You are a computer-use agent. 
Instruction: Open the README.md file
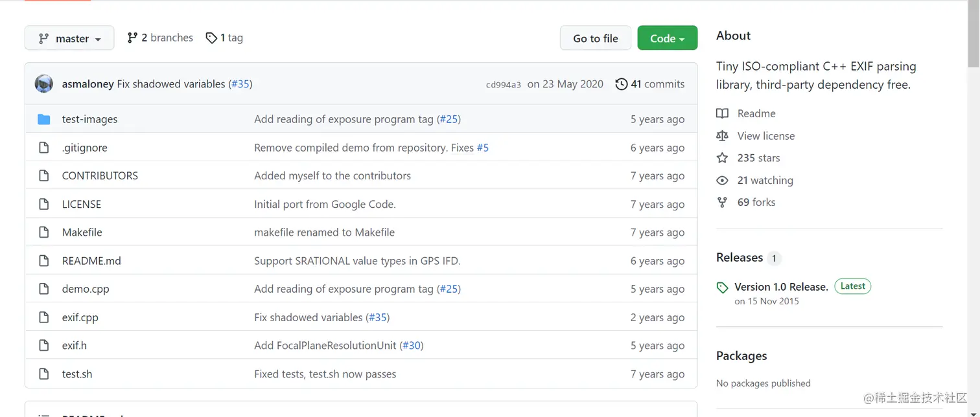point(91,261)
